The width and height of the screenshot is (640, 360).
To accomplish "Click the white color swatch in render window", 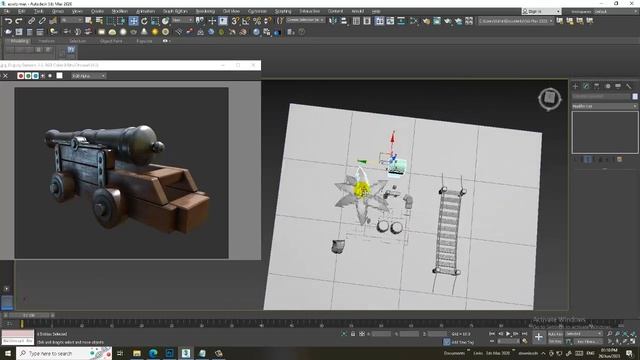I will (59, 76).
